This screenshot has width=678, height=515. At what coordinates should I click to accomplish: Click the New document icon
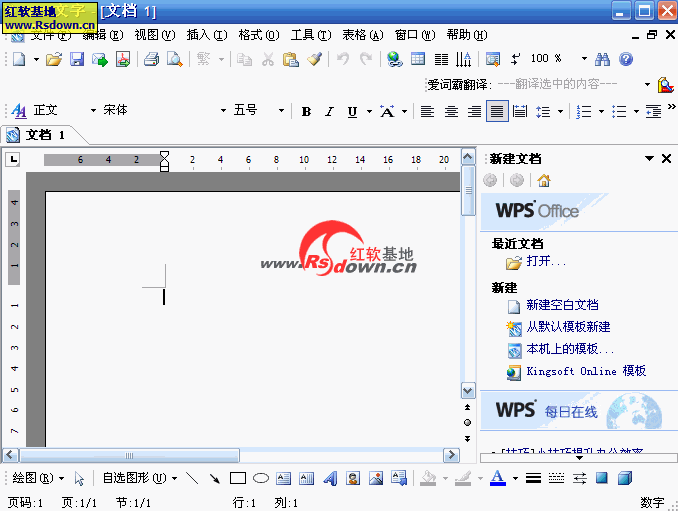(19, 59)
